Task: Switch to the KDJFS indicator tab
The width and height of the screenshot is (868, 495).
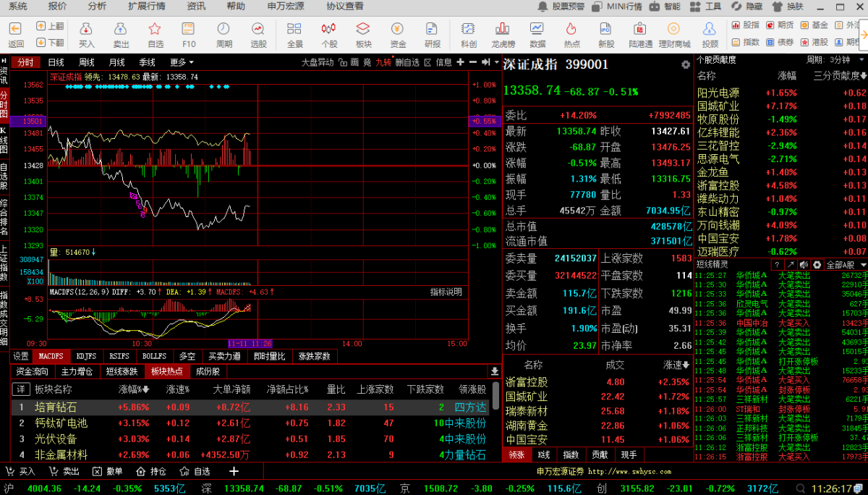Action: (x=86, y=356)
